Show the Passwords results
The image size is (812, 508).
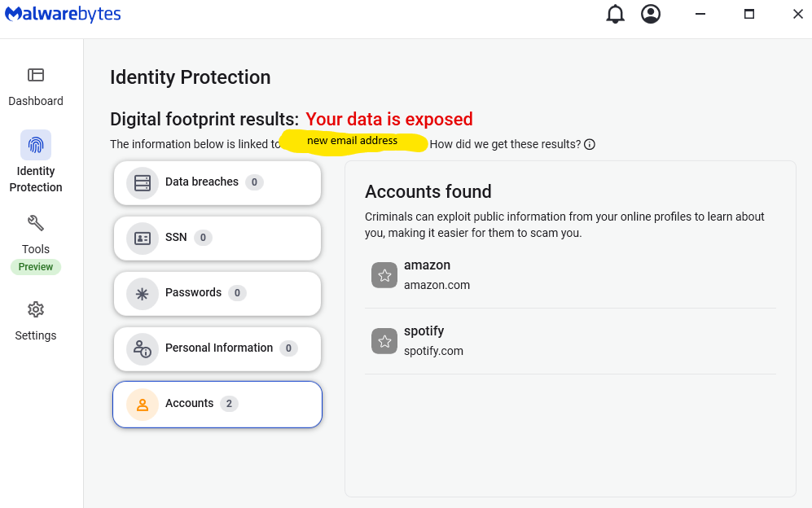point(217,293)
